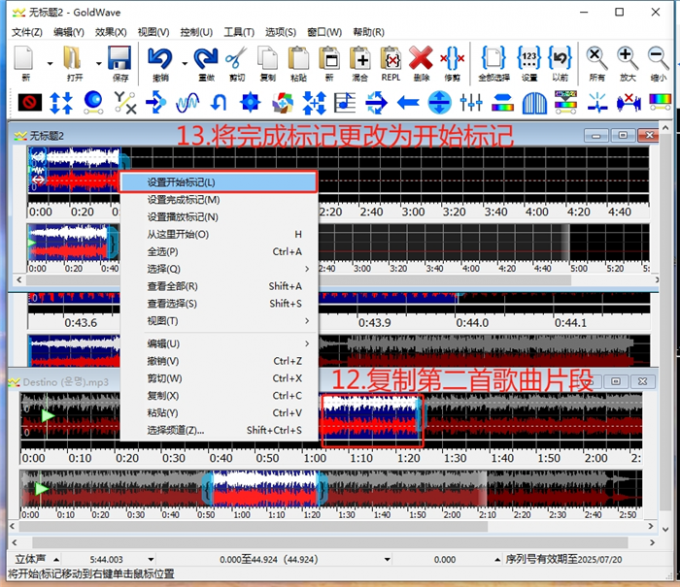Choose 设置播放标记(N) in the context menu

(219, 217)
